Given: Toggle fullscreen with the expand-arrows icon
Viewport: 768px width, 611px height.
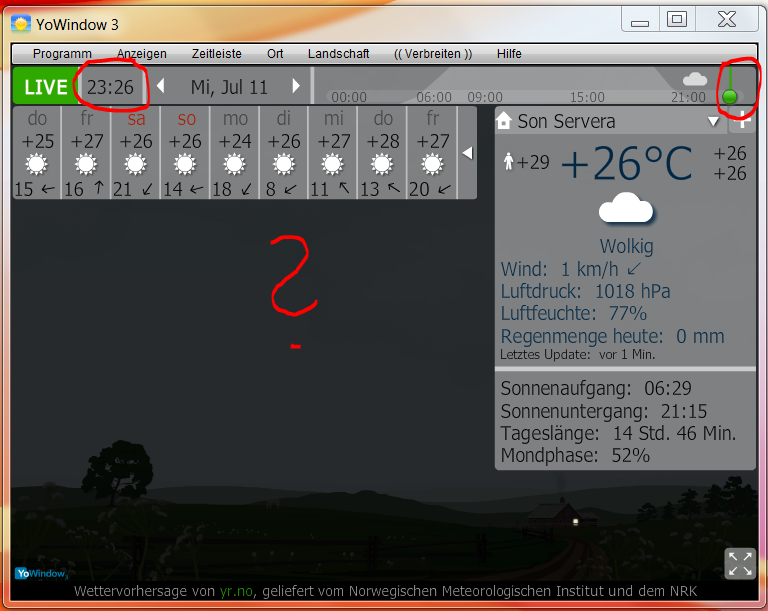Looking at the screenshot, I should point(740,563).
